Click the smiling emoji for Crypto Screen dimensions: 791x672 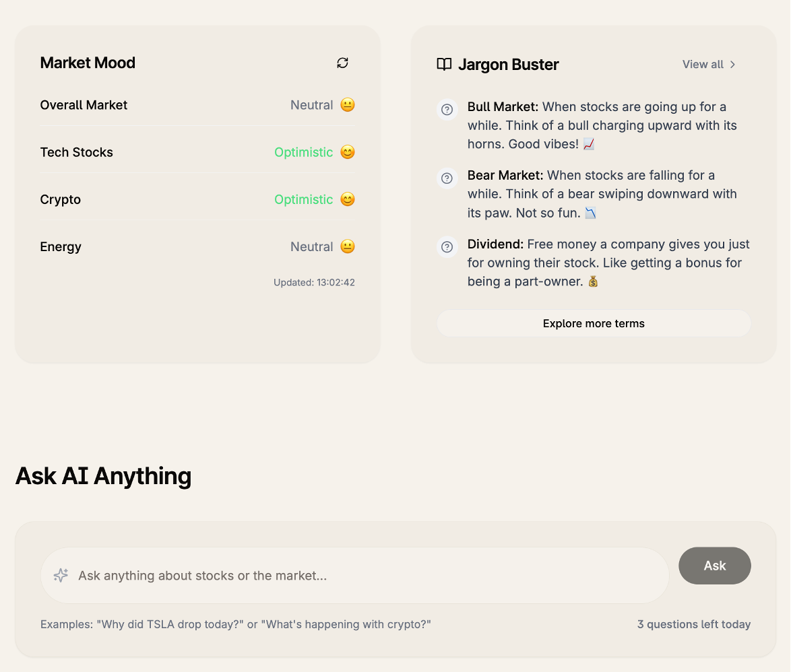point(348,199)
